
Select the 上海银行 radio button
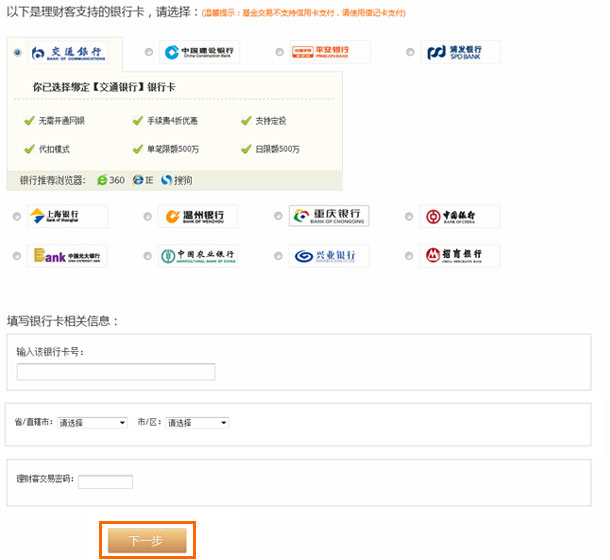[17, 216]
